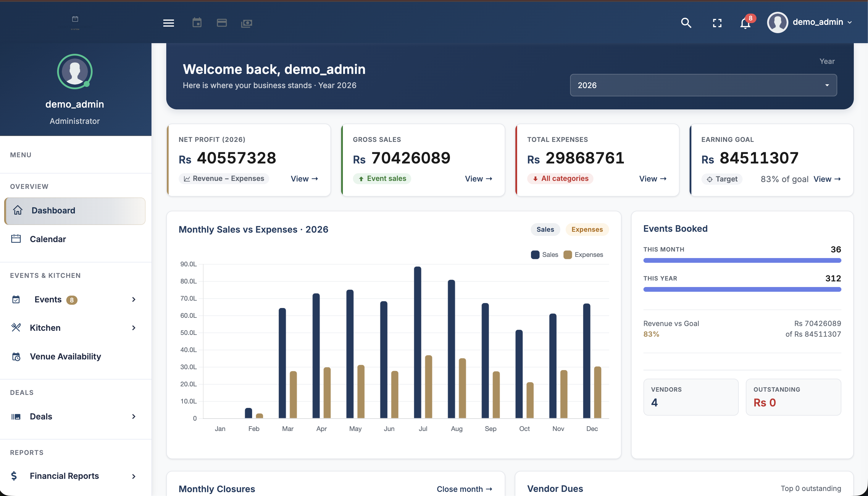The height and width of the screenshot is (496, 868).
Task: Open the card payment shortcut icon
Action: point(222,23)
